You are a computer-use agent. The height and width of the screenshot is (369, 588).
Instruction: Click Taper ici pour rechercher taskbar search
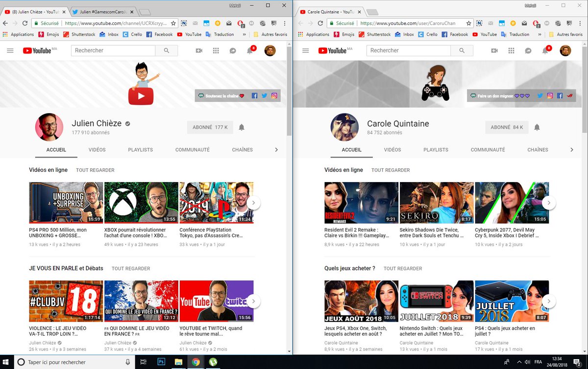point(74,362)
